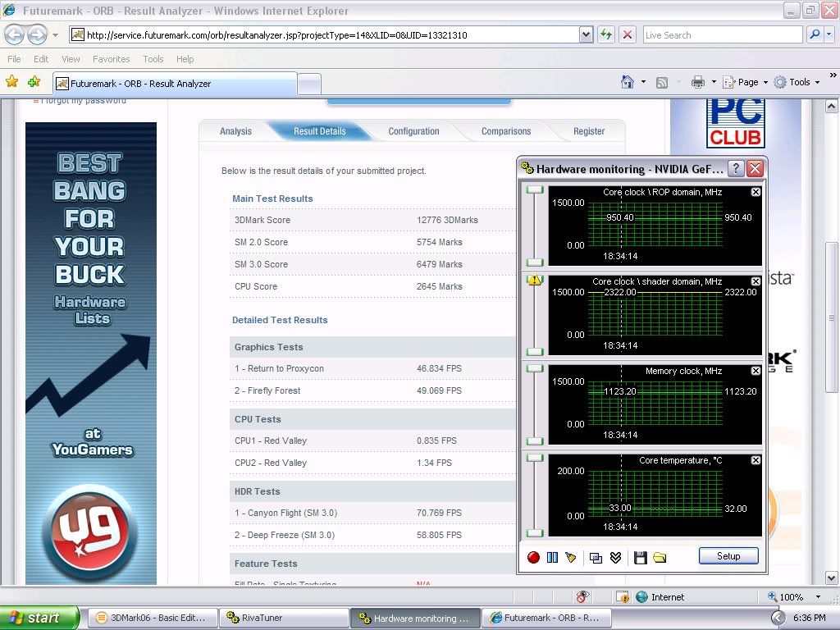Go forward with the browser Forward arrow
This screenshot has height=630, width=840.
coord(37,35)
